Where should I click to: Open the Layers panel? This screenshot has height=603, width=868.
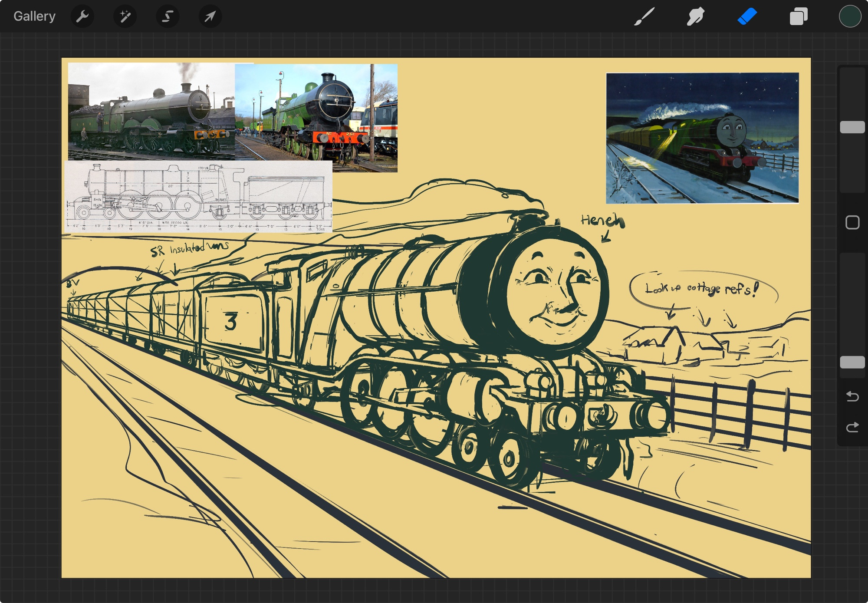tap(799, 16)
